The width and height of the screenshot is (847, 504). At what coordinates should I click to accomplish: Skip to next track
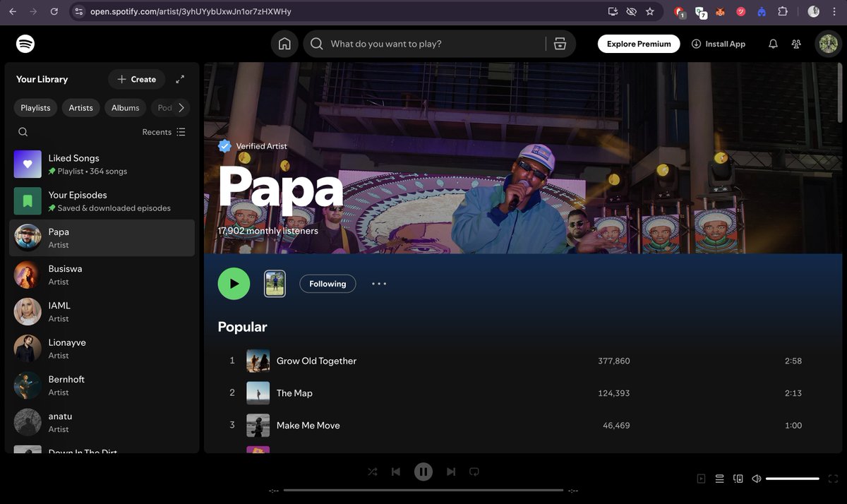pyautogui.click(x=451, y=472)
